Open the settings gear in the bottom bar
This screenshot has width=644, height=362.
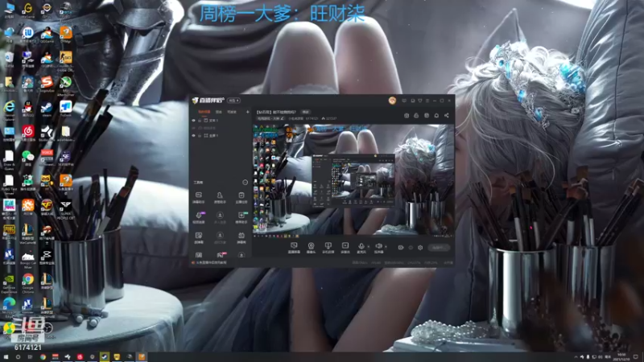(x=420, y=248)
